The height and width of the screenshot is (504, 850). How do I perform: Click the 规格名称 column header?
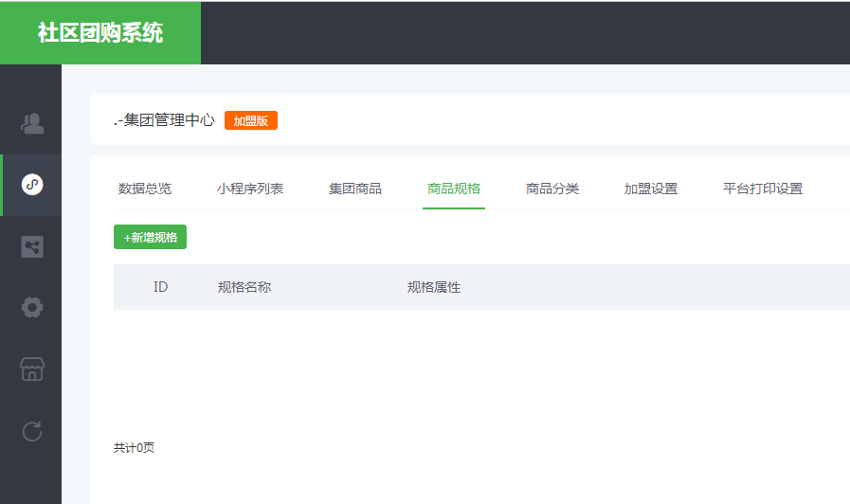pyautogui.click(x=244, y=287)
